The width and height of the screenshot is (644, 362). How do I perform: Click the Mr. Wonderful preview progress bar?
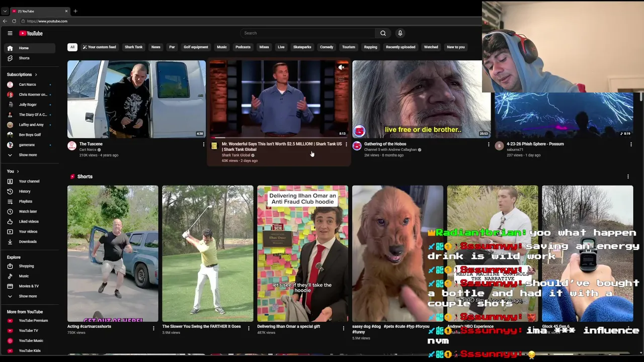pos(279,137)
